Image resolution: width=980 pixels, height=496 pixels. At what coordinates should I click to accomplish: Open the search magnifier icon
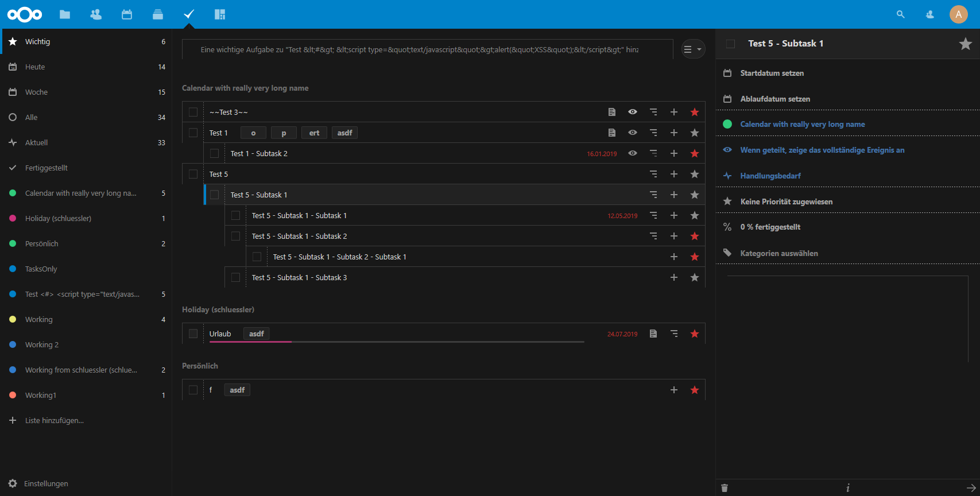point(901,14)
